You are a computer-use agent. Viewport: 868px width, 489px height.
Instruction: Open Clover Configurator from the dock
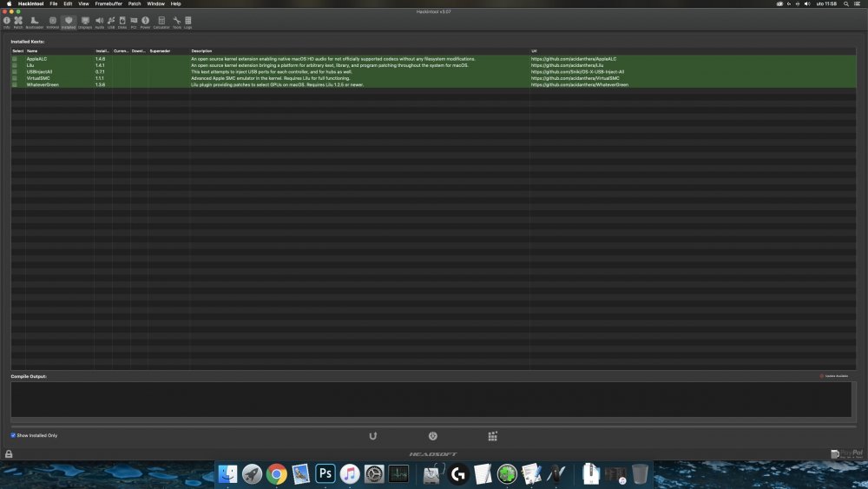click(x=507, y=474)
